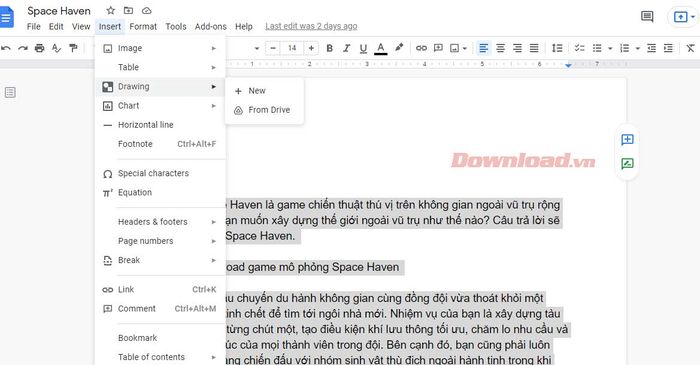700x365 pixels.
Task: Open the View menu
Action: click(81, 26)
